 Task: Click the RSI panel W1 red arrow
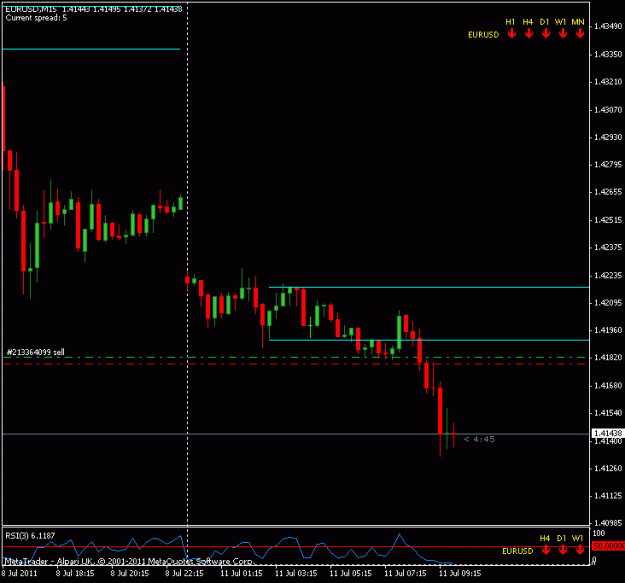pyautogui.click(x=580, y=550)
